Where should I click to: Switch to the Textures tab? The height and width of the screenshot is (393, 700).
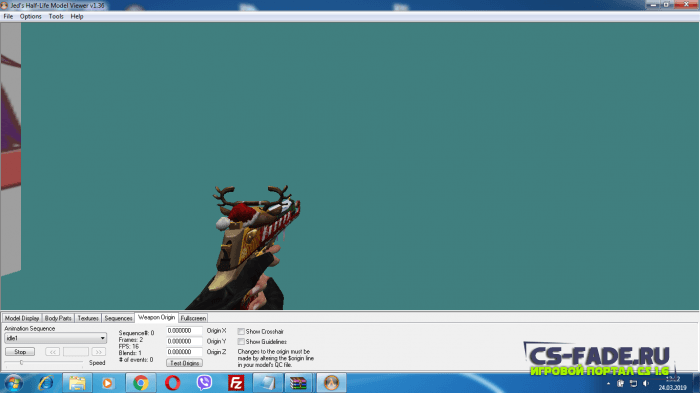[x=88, y=318]
